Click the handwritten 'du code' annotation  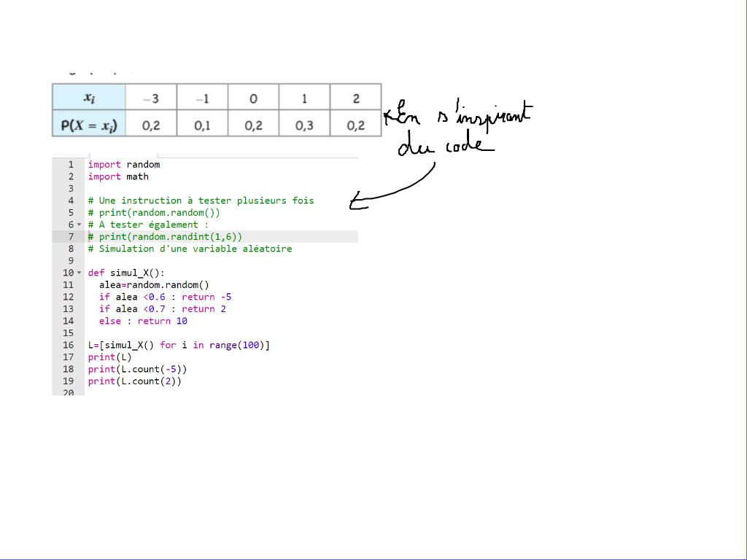pos(444,145)
